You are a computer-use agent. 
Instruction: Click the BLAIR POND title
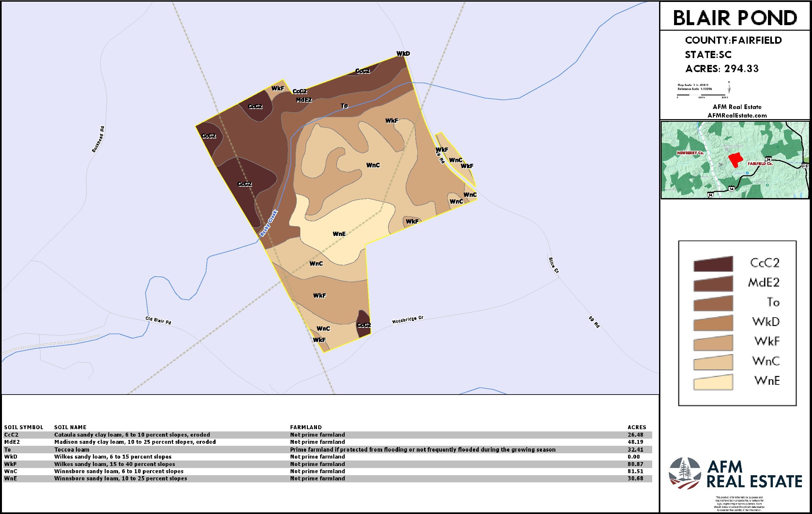735,18
